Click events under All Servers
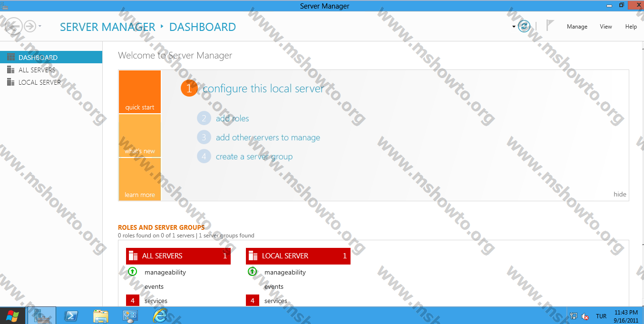Screen dimensions: 644x324 coord(154,286)
